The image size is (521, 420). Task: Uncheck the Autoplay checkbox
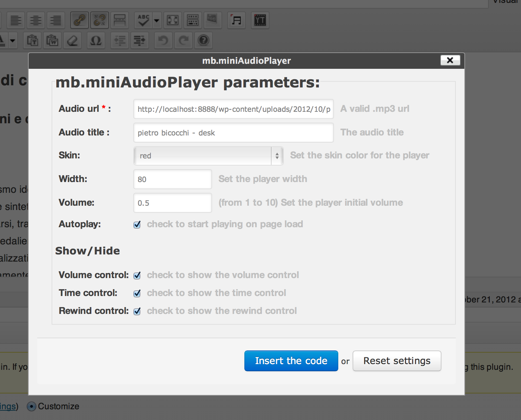pos(137,225)
